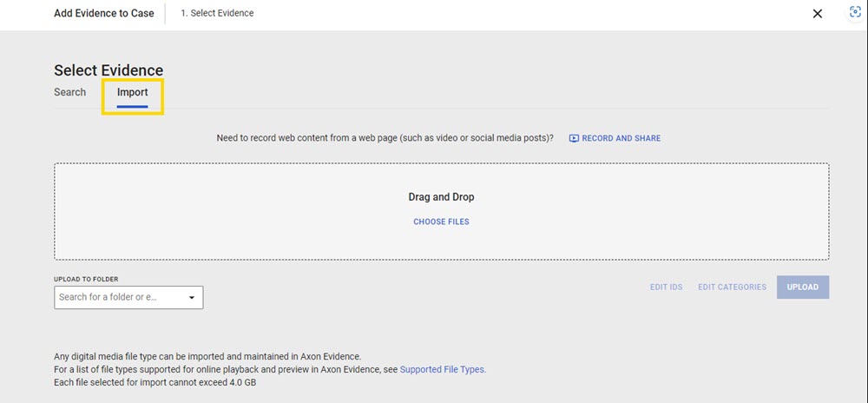The image size is (868, 403).
Task: Click the Drag and Drop label
Action: tap(441, 197)
